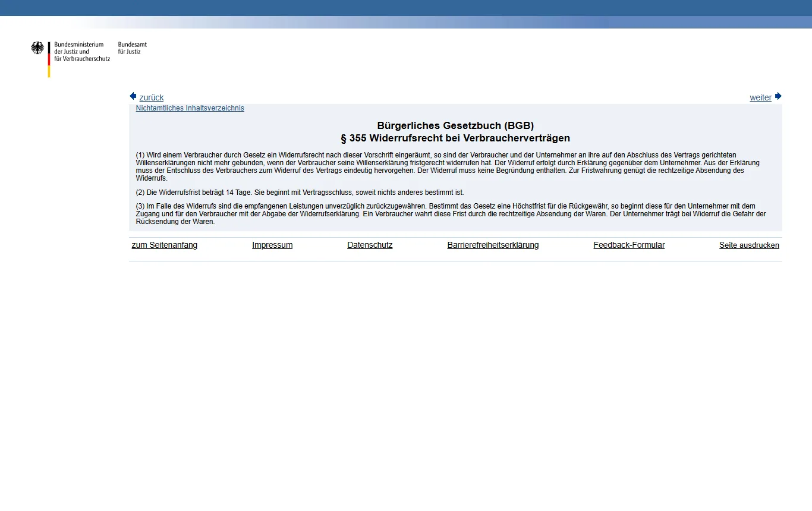This screenshot has height=511, width=812.
Task: Open the Feedback-Formular link
Action: coord(629,245)
